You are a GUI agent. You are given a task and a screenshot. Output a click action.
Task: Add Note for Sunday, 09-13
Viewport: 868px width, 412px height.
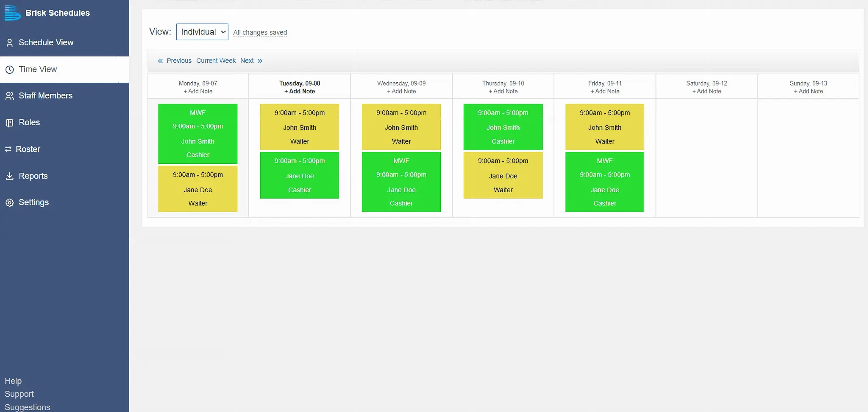[x=808, y=91]
